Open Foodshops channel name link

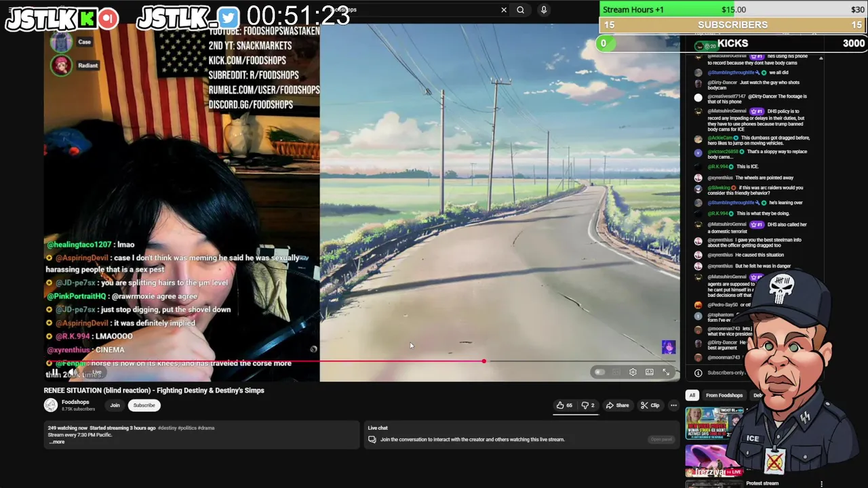[75, 402]
